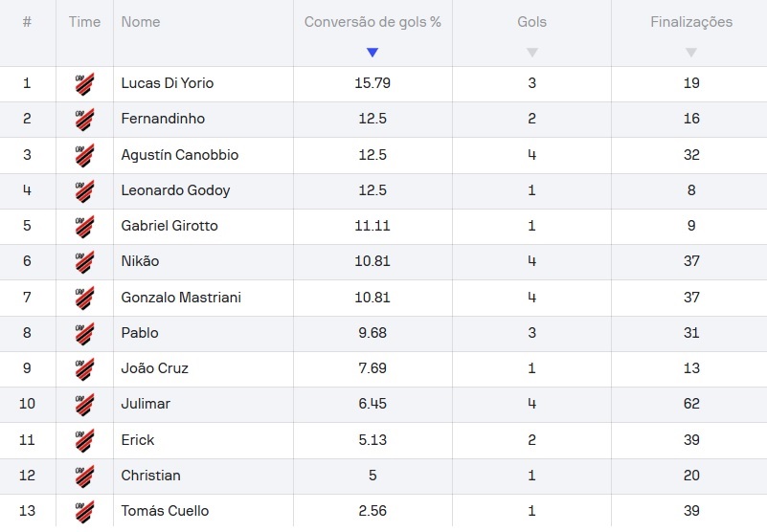Screen dimensions: 767x532
Task: Click the Erick player name
Action: [x=138, y=440]
